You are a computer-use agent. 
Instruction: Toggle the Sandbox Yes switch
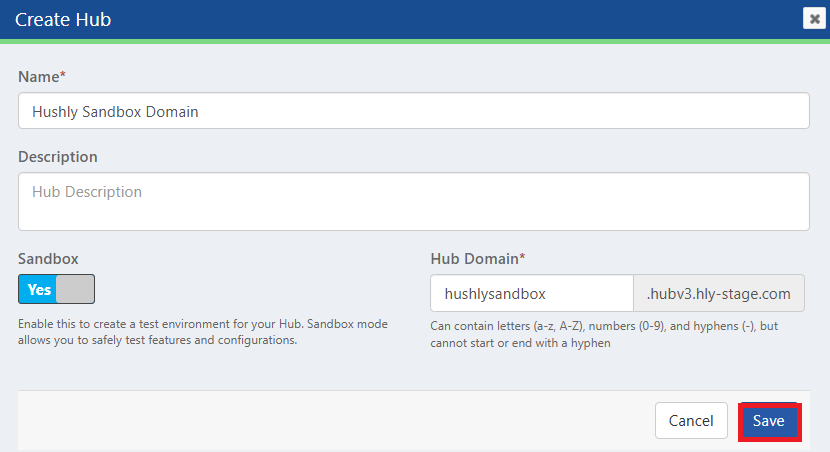pos(56,289)
